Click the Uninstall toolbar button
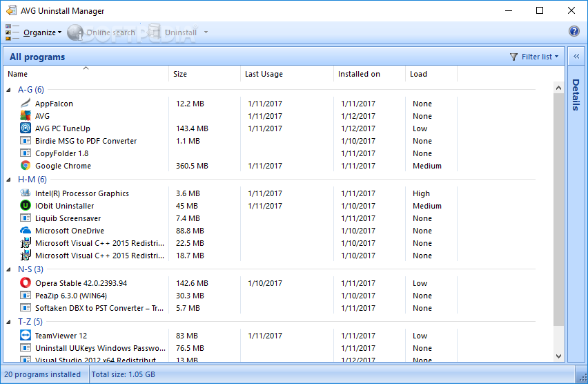588x384 pixels. (x=173, y=32)
